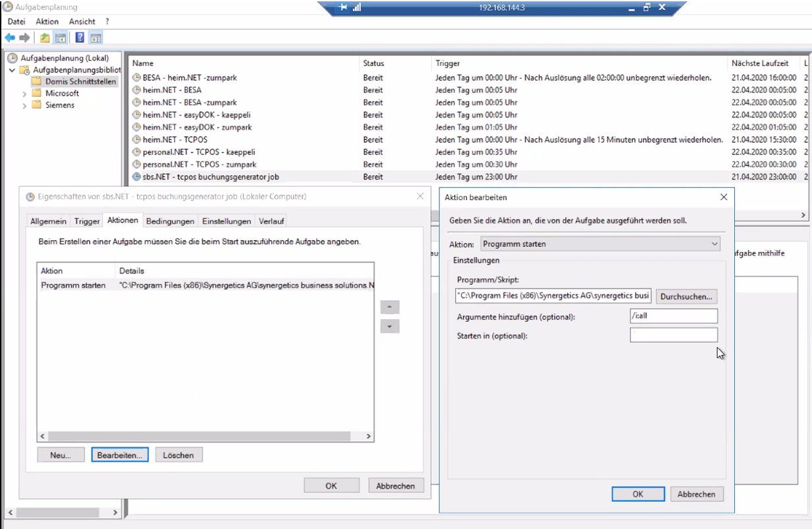Image resolution: width=812 pixels, height=529 pixels.
Task: Close the Aktion bearbeiten dialog with X
Action: [724, 197]
